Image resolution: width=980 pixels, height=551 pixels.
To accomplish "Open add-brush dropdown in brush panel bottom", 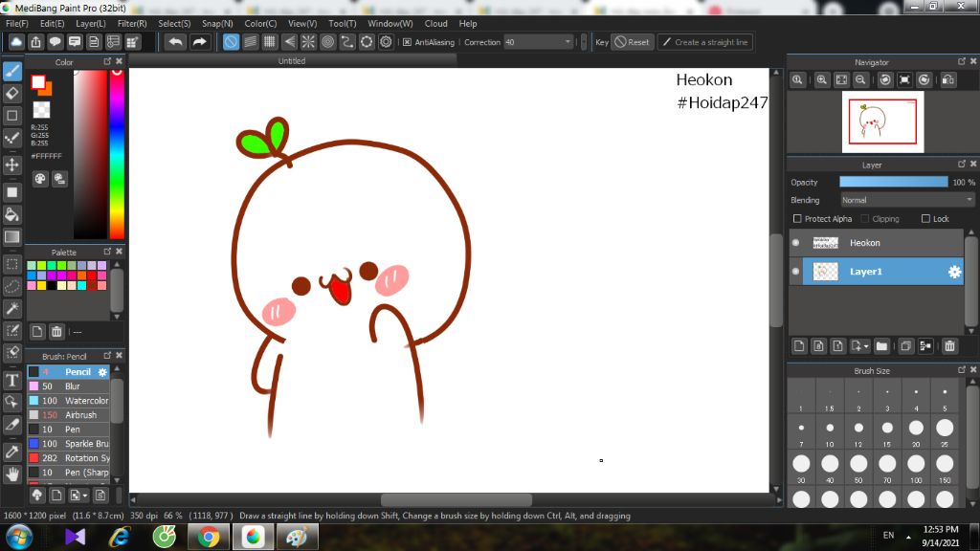I will point(85,496).
